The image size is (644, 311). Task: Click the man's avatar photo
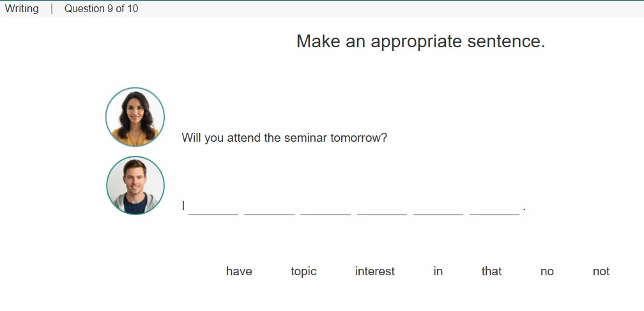[x=135, y=185]
